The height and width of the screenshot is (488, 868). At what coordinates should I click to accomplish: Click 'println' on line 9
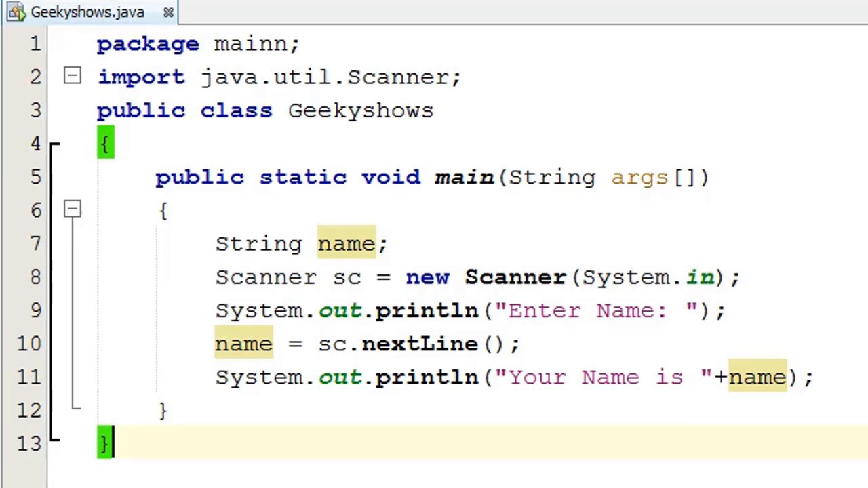427,311
